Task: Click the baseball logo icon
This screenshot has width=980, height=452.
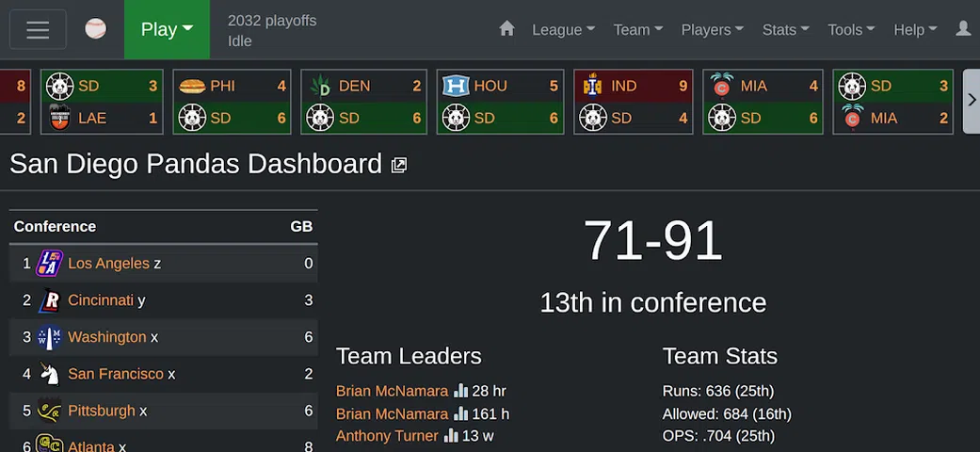Action: (95, 29)
